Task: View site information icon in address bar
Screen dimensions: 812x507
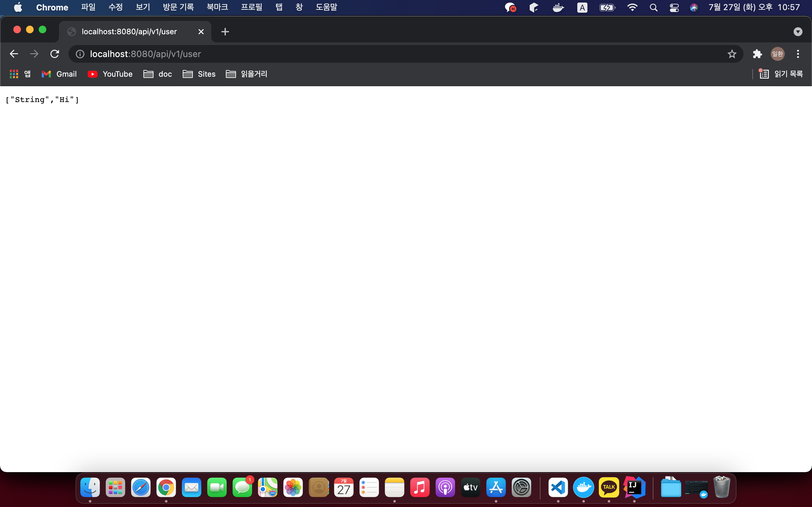Action: [80, 54]
